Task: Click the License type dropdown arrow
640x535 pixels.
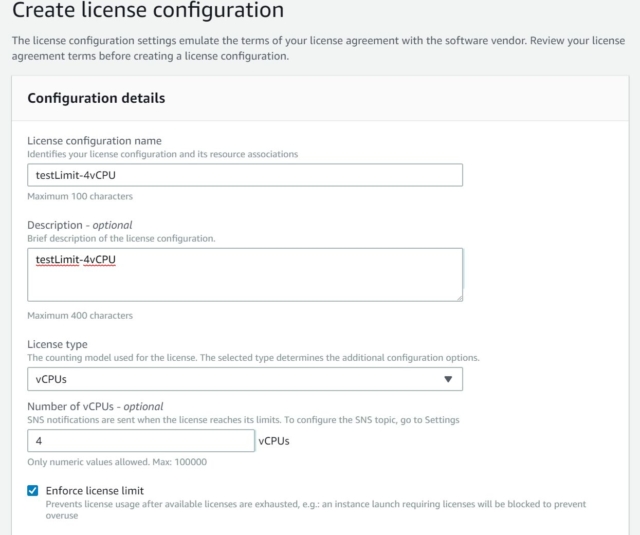Action: click(x=448, y=379)
